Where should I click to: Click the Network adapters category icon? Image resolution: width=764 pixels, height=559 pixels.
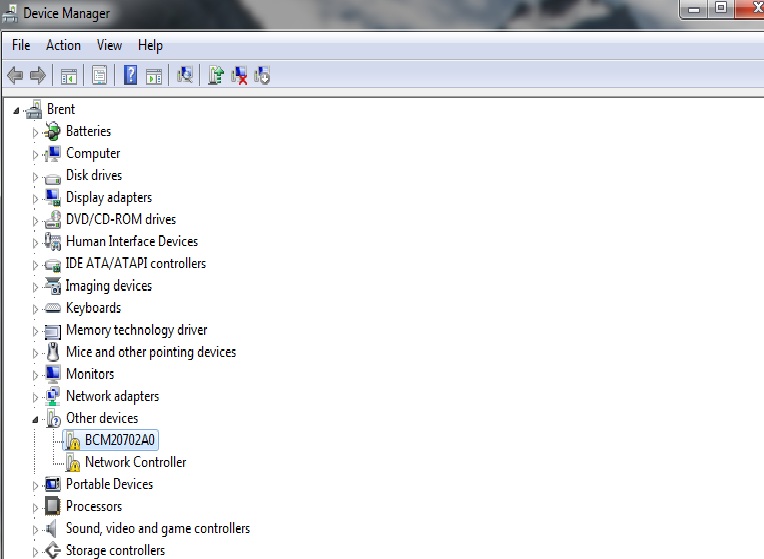click(x=53, y=396)
